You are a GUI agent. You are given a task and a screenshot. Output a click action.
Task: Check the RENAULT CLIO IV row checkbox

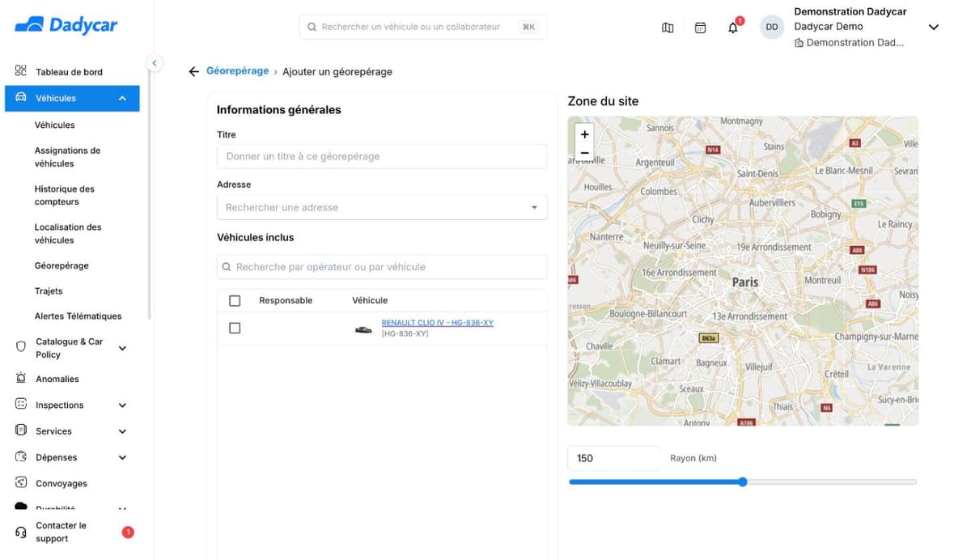235,328
